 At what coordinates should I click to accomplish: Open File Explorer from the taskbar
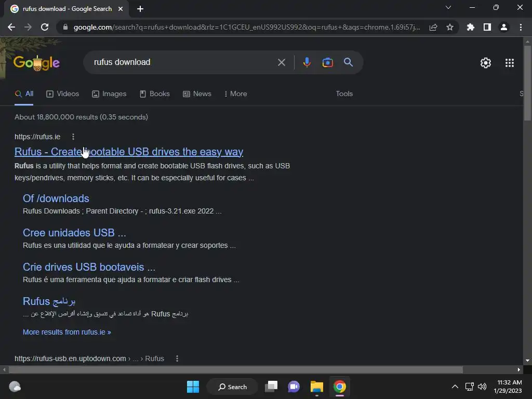pos(316,387)
